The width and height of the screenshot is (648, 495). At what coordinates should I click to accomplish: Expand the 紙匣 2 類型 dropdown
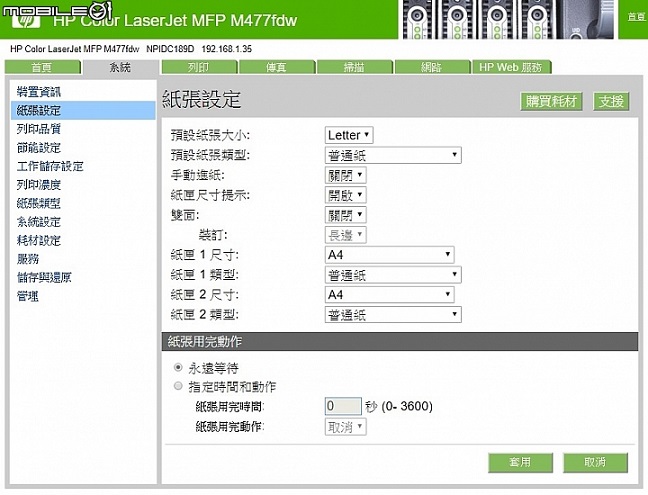(393, 315)
